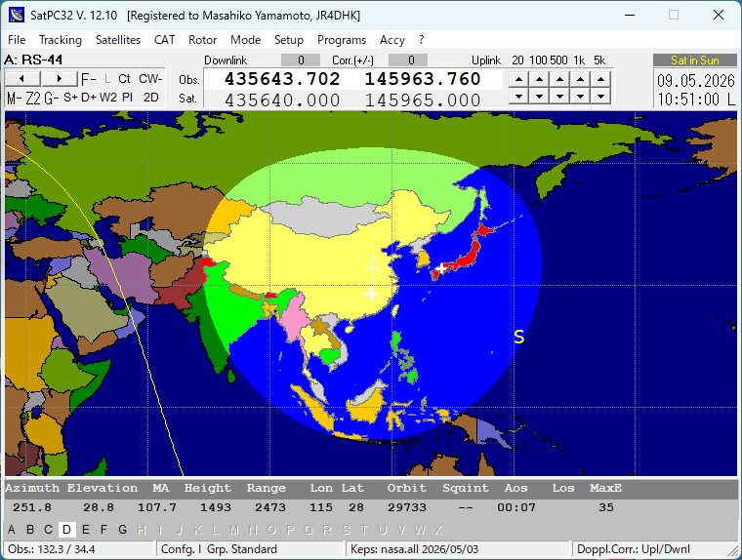Select satellite letter A
The height and width of the screenshot is (560, 742).
tap(12, 529)
